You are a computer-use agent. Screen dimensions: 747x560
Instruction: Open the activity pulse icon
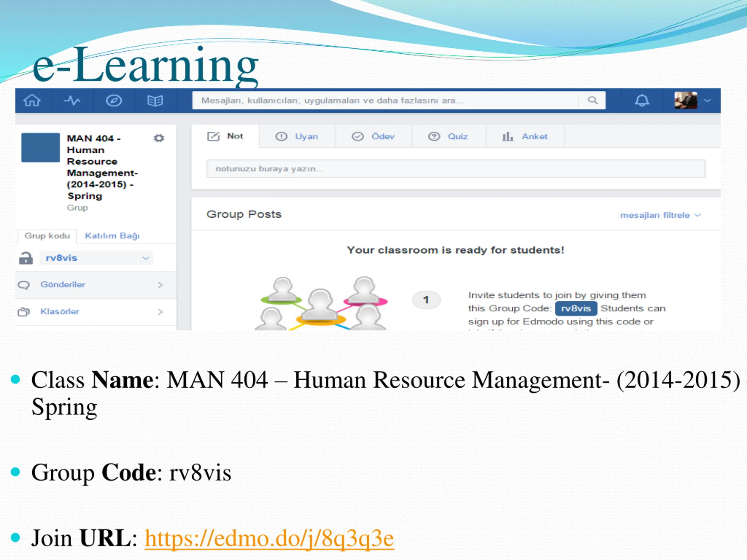(x=72, y=101)
